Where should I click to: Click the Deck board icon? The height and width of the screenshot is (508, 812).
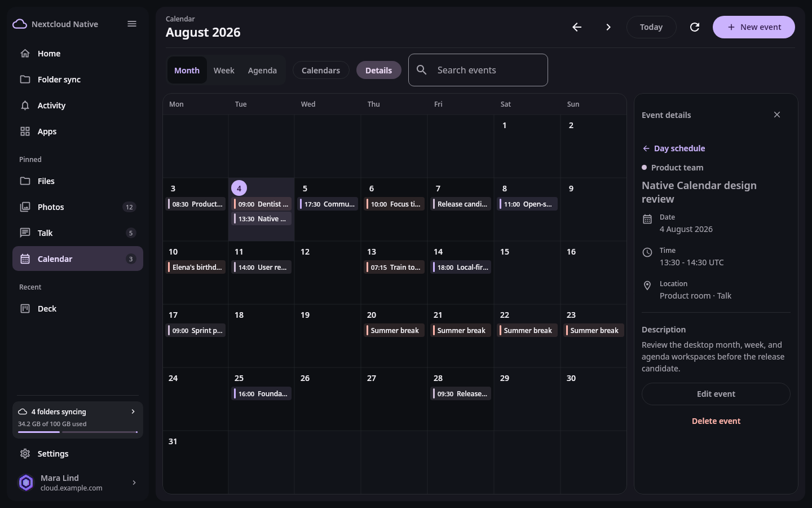pyautogui.click(x=25, y=309)
